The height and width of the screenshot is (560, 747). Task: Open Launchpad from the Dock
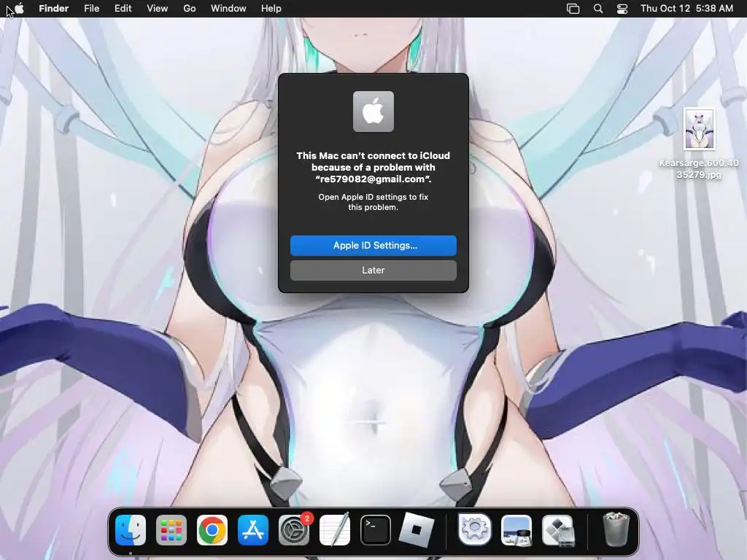tap(171, 530)
